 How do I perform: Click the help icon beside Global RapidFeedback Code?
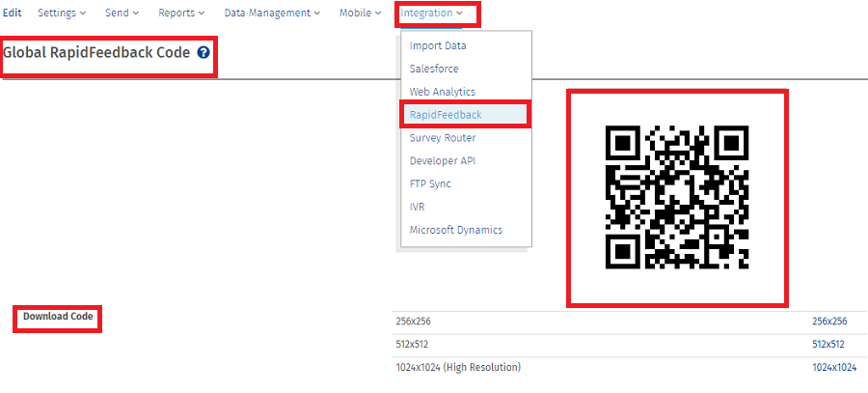[x=203, y=53]
